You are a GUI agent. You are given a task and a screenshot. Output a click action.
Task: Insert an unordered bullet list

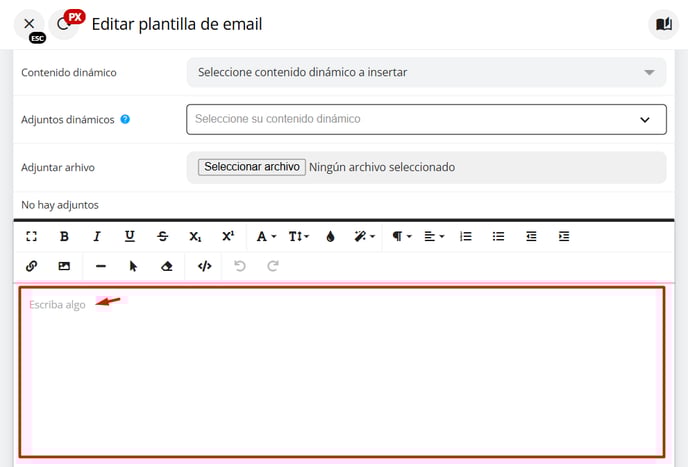coord(499,237)
